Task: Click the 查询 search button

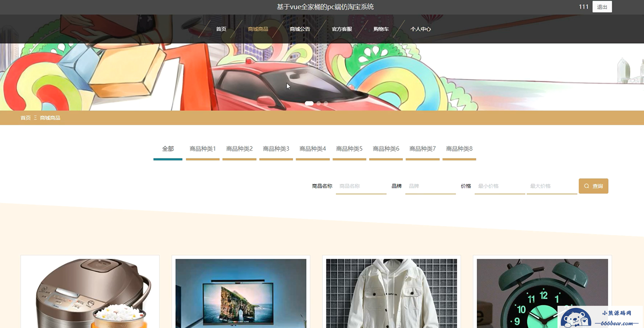Action: 593,186
